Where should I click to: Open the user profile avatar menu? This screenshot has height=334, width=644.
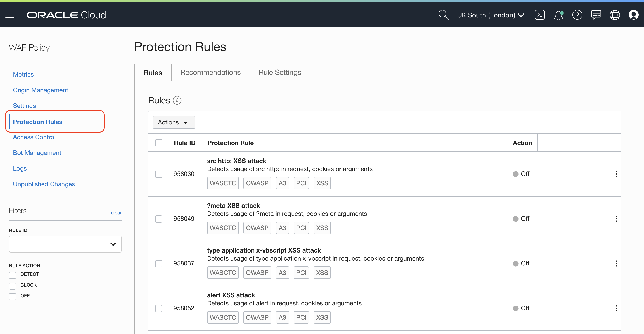click(633, 15)
